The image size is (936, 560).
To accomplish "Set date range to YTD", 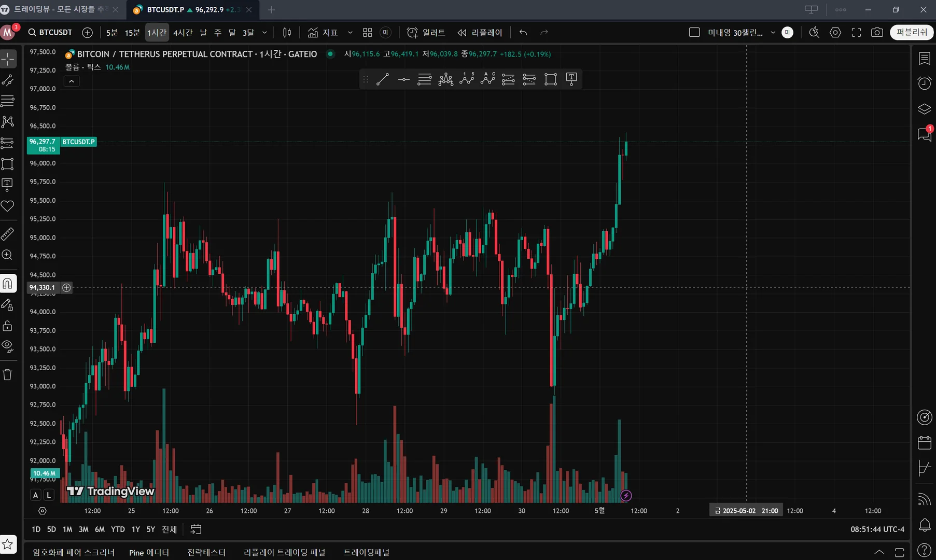I will 118,529.
